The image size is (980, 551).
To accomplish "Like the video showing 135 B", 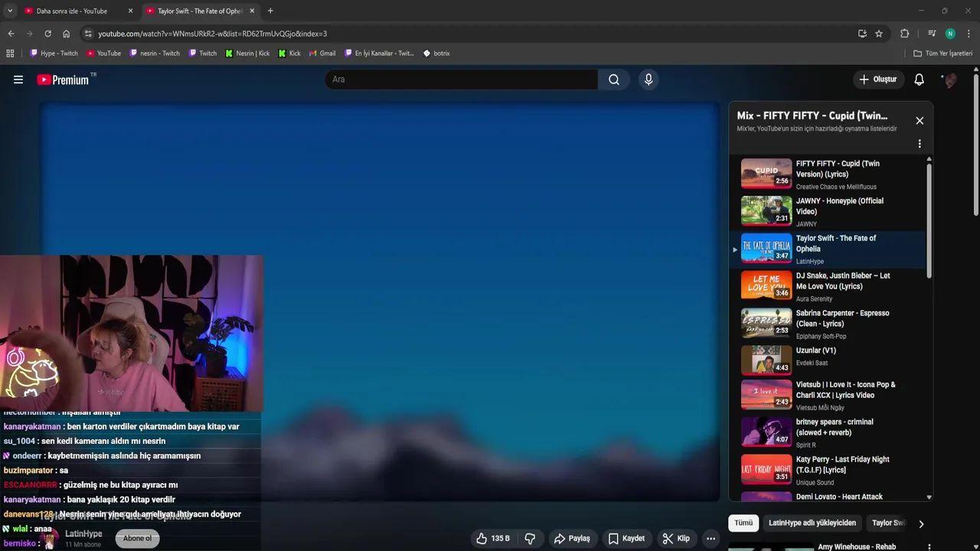I will point(492,539).
